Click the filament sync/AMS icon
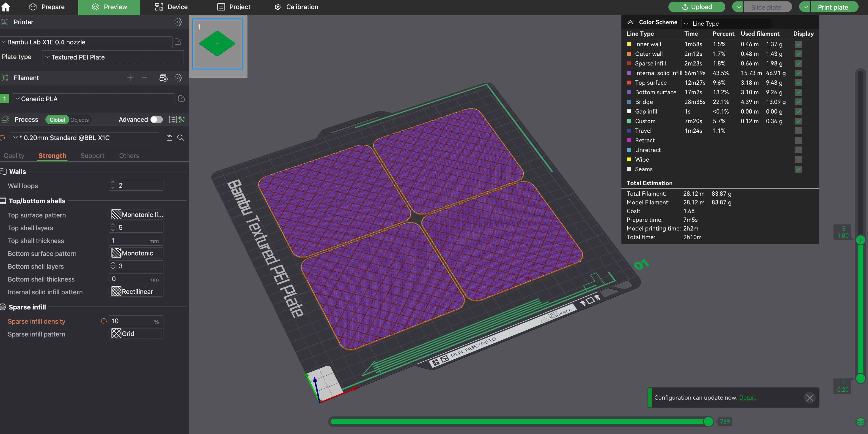 click(x=163, y=78)
